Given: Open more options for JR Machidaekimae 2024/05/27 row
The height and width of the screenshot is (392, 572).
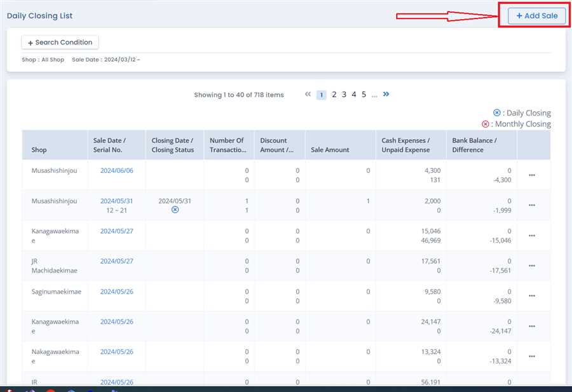Looking at the screenshot, I should click(x=532, y=266).
